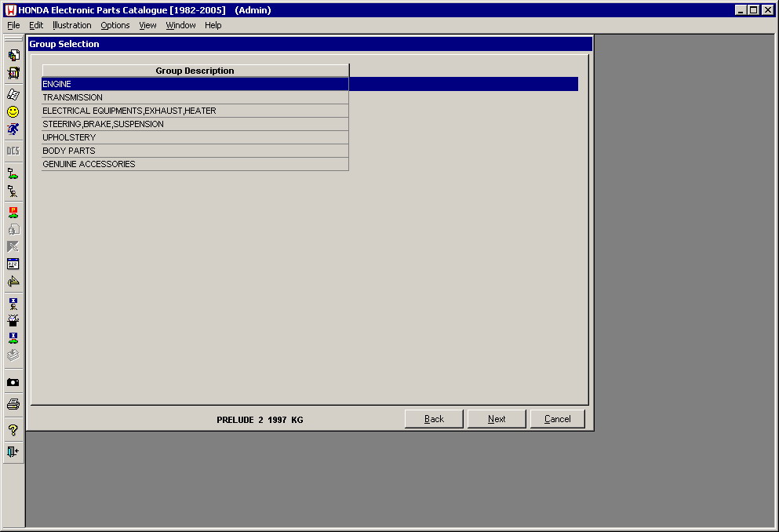Select the BODY PARTS group
Viewport: 779px width, 532px height.
[x=195, y=151]
